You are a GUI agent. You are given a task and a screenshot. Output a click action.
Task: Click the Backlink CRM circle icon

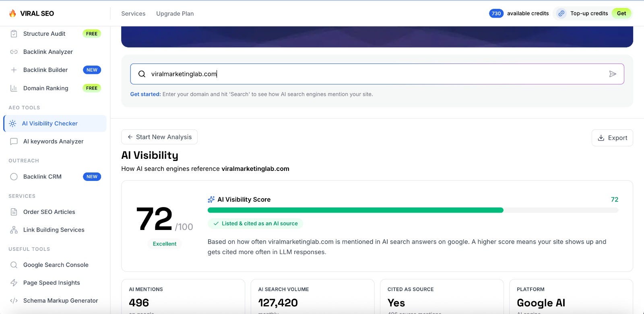[14, 176]
